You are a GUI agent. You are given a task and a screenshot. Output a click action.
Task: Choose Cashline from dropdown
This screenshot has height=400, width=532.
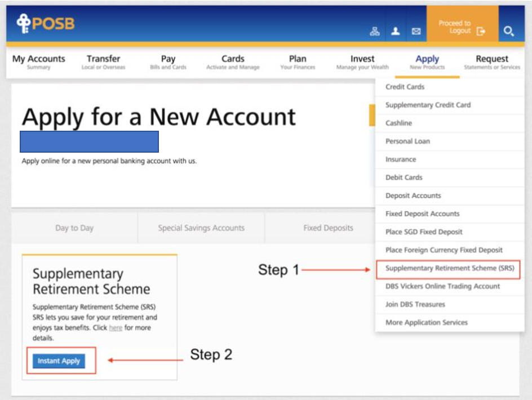(x=450, y=123)
